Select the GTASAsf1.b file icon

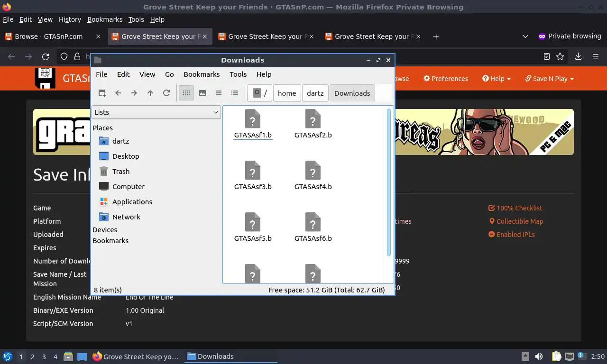click(253, 119)
